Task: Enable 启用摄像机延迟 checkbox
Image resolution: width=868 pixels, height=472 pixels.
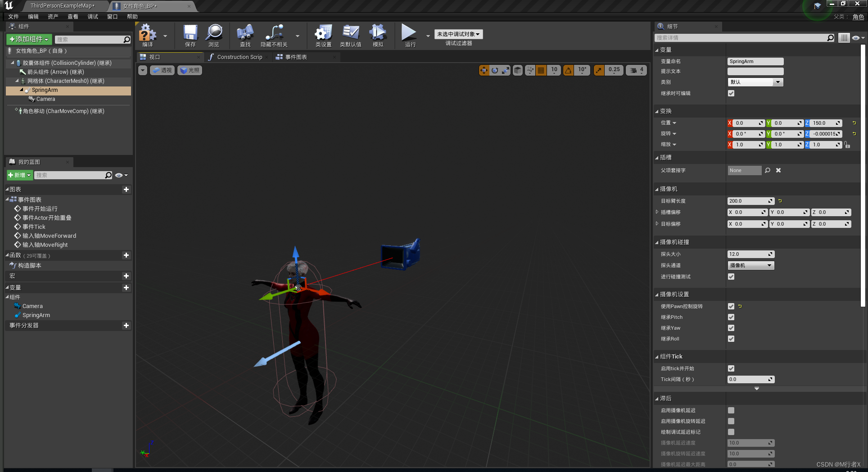Action: [731, 410]
